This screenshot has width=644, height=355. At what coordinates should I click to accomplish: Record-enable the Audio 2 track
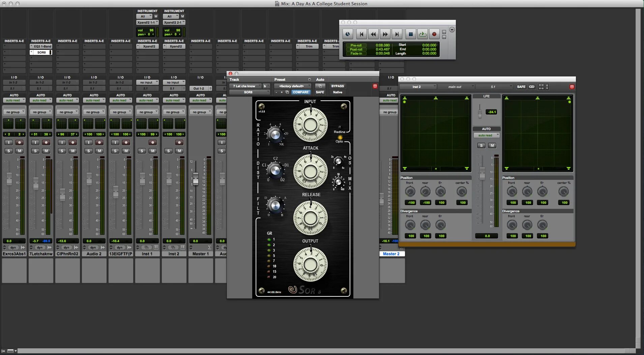coord(99,142)
